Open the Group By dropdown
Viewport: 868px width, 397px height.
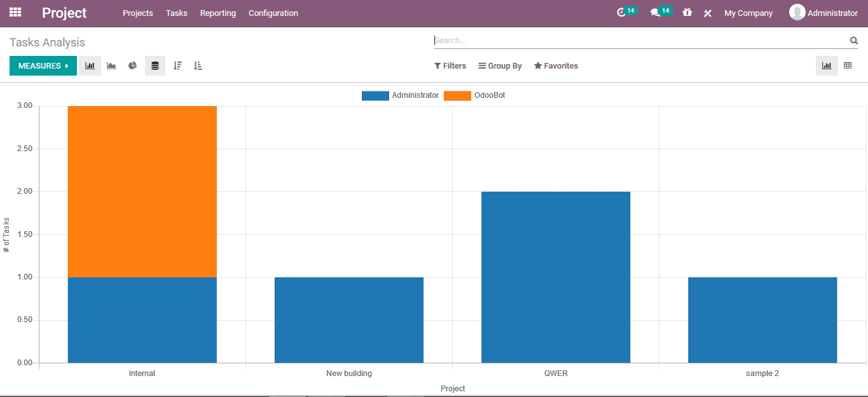click(x=500, y=65)
